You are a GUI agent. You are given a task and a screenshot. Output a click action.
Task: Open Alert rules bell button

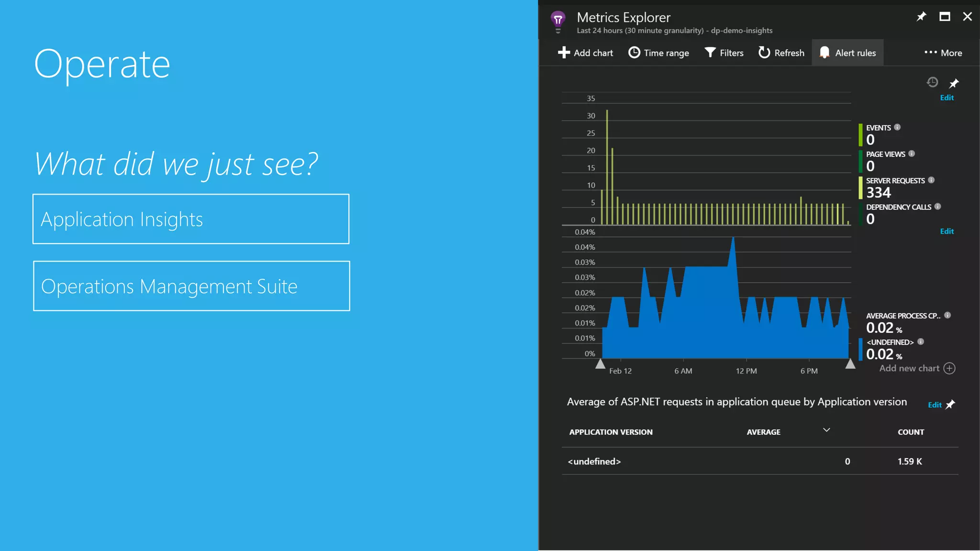tap(847, 53)
